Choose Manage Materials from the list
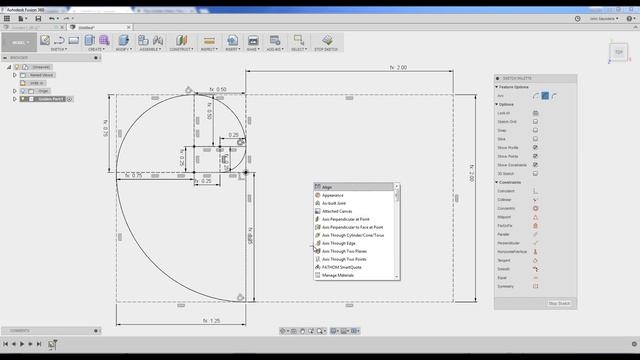Screen dimensions: 640x360 [x=354, y=276]
